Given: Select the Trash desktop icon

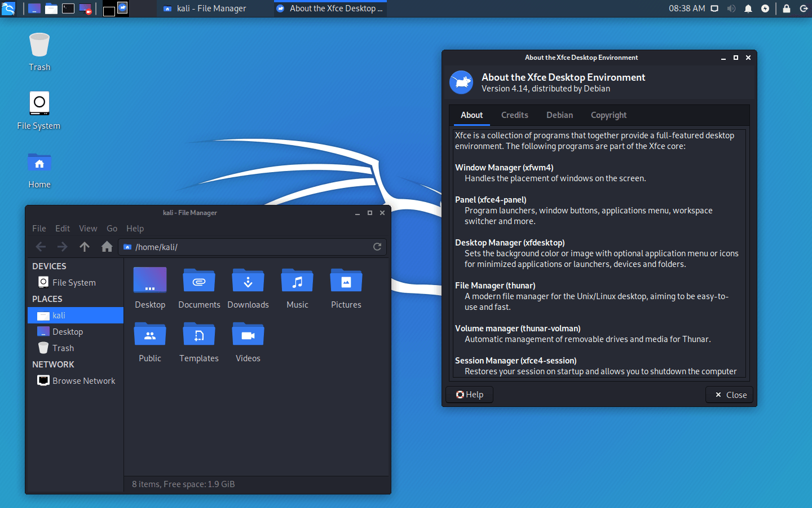Looking at the screenshot, I should pyautogui.click(x=39, y=52).
